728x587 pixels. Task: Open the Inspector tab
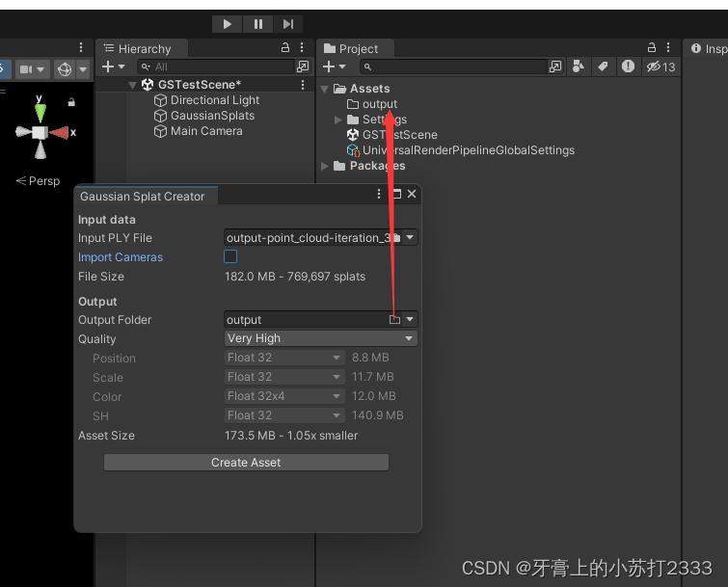click(x=709, y=49)
